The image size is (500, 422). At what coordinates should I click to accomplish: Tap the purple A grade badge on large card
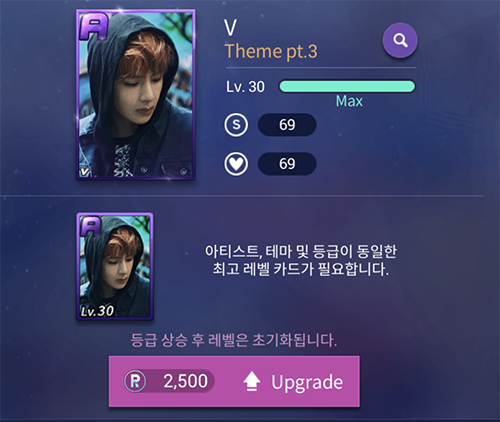click(94, 27)
